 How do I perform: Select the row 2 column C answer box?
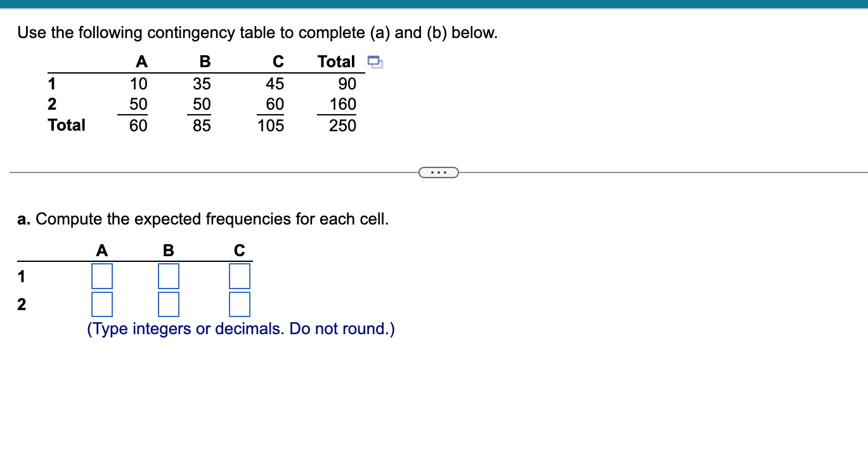pos(240,304)
